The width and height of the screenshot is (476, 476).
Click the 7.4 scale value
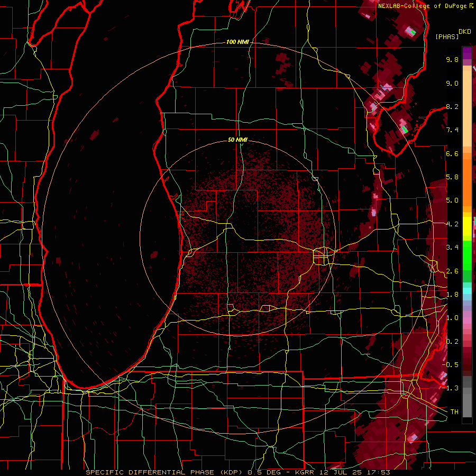pyautogui.click(x=452, y=130)
